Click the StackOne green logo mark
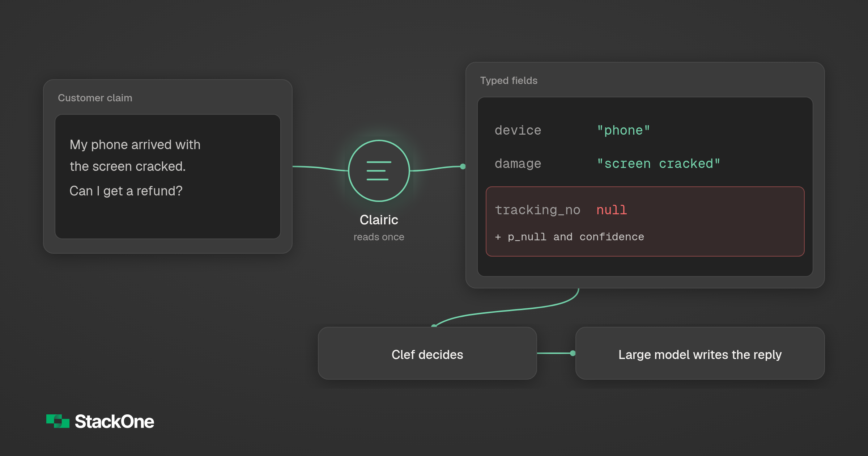The width and height of the screenshot is (868, 456). point(58,421)
